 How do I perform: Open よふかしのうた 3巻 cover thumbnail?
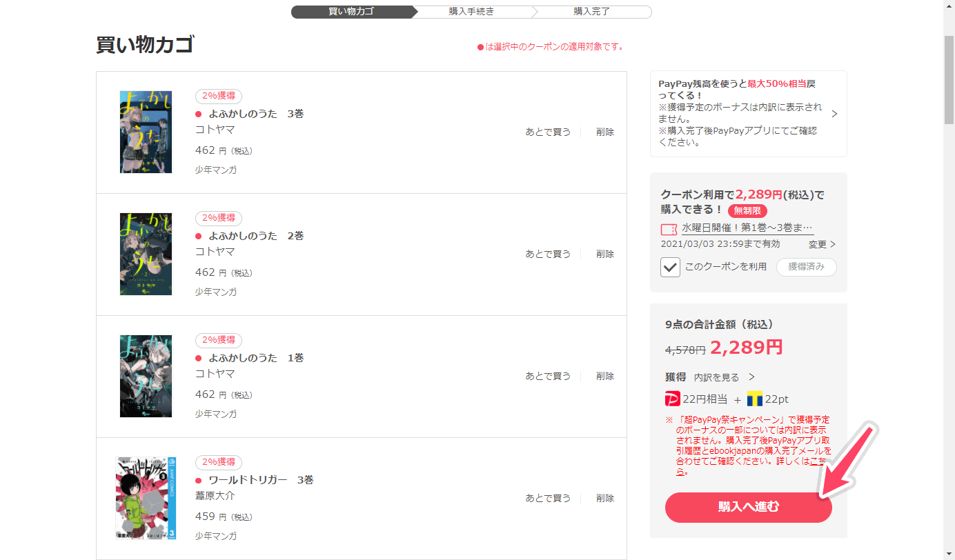tap(146, 132)
